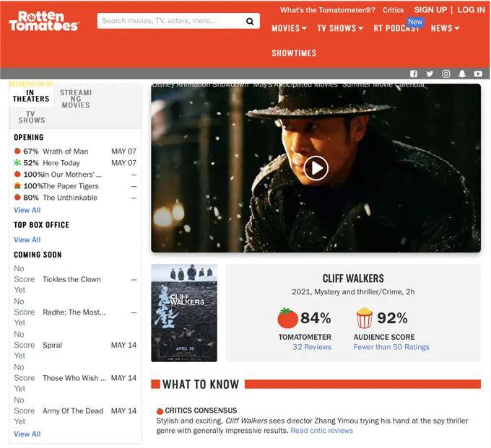
Task: Click the 92% audience score
Action: (392, 318)
